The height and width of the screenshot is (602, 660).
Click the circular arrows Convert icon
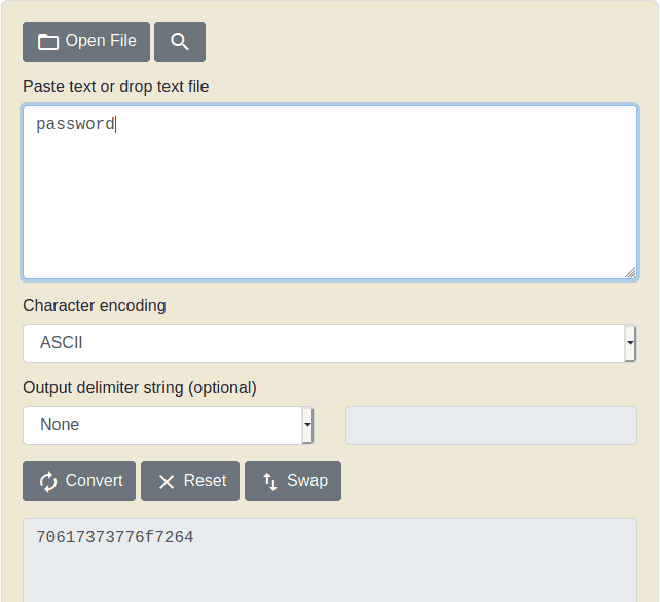48,482
